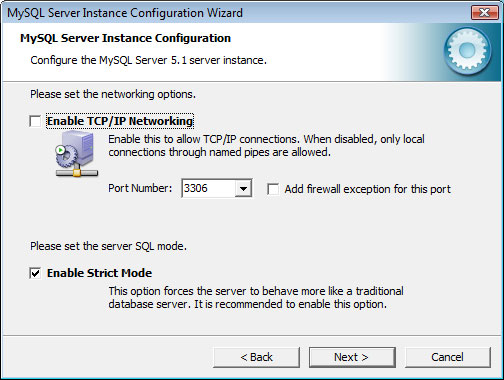
Task: Go to previous step with Back button
Action: click(x=256, y=357)
